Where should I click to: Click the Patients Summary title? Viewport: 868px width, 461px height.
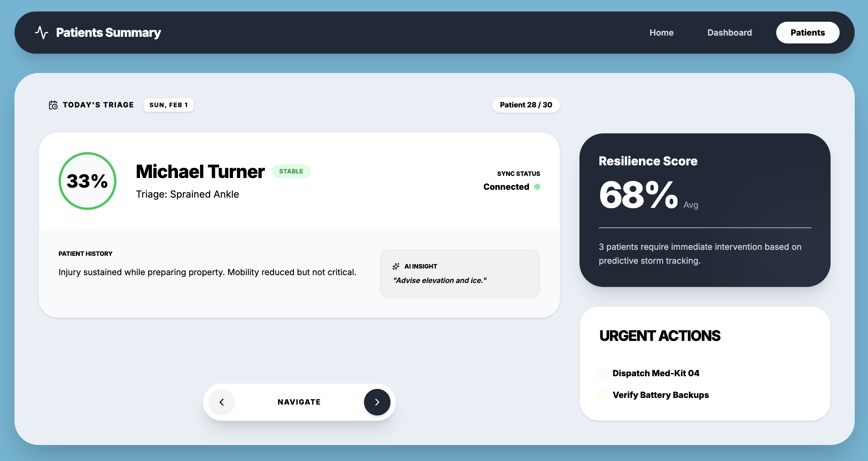pos(109,33)
